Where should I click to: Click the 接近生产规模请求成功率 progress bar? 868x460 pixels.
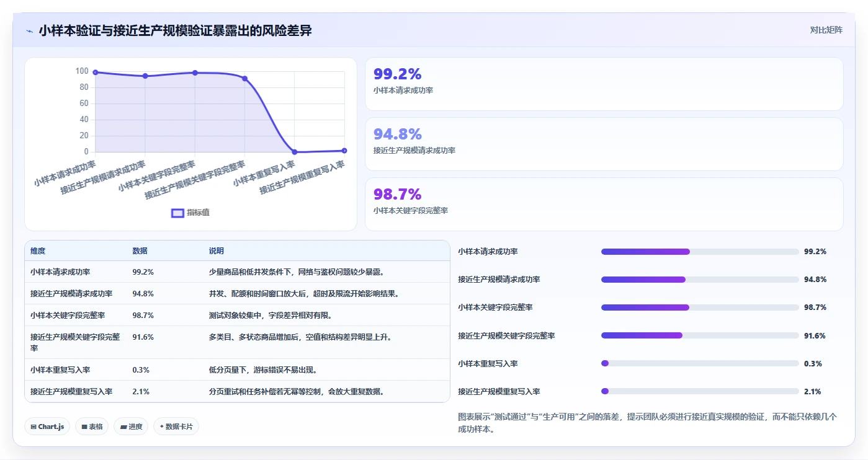point(700,280)
